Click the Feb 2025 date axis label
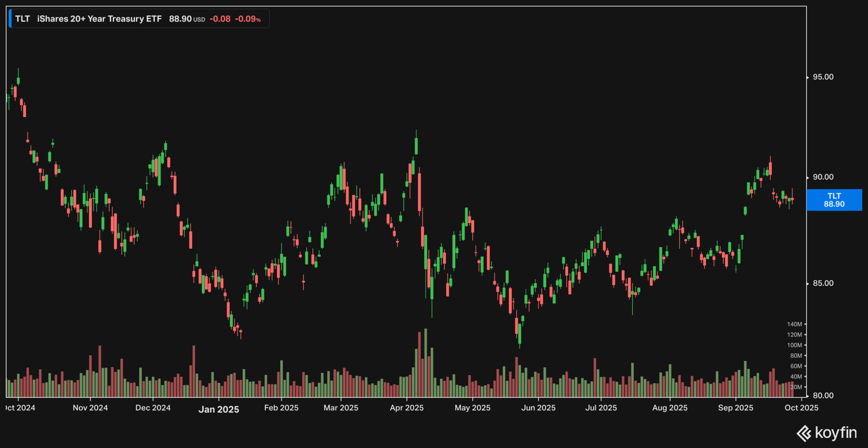868x448 pixels. 281,408
